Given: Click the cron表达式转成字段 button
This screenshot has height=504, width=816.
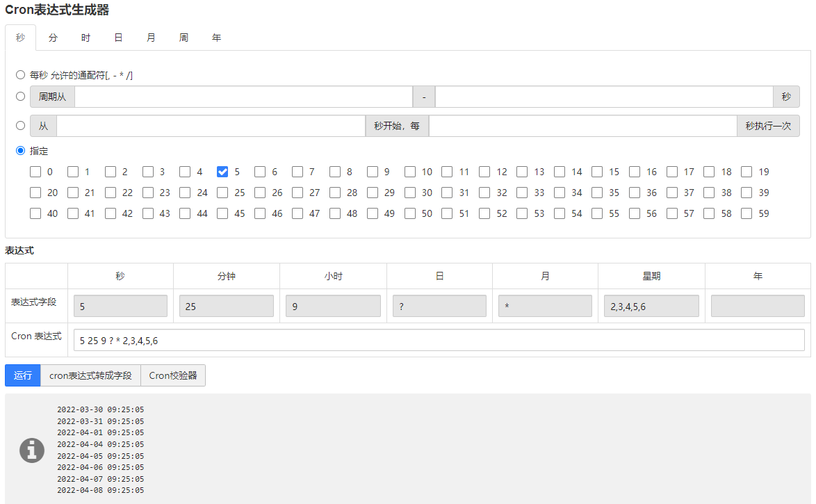Looking at the screenshot, I should 91,375.
